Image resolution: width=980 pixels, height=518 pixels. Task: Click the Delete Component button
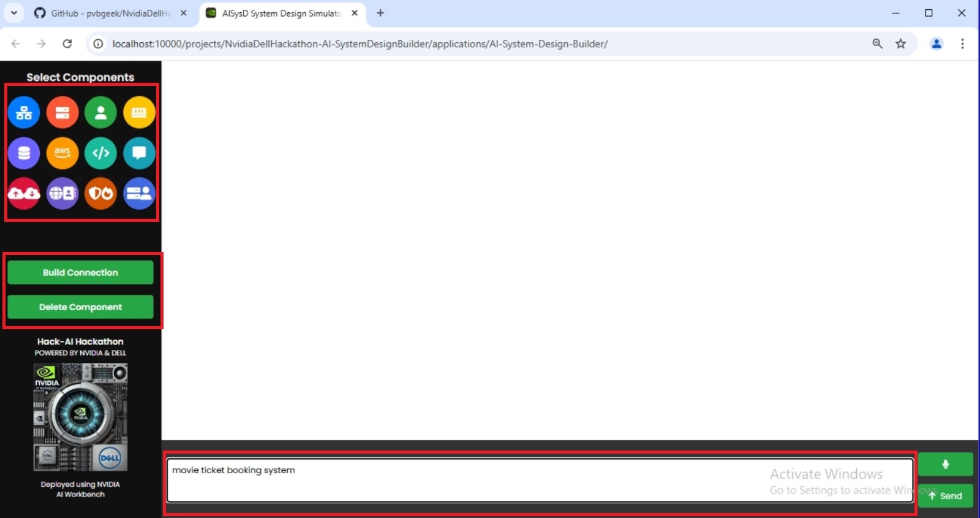click(x=80, y=307)
